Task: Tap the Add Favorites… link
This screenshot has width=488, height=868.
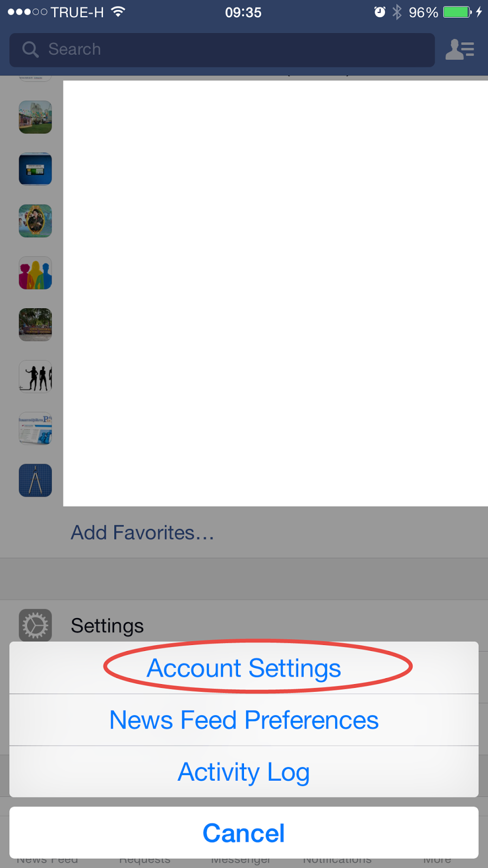Action: (142, 533)
